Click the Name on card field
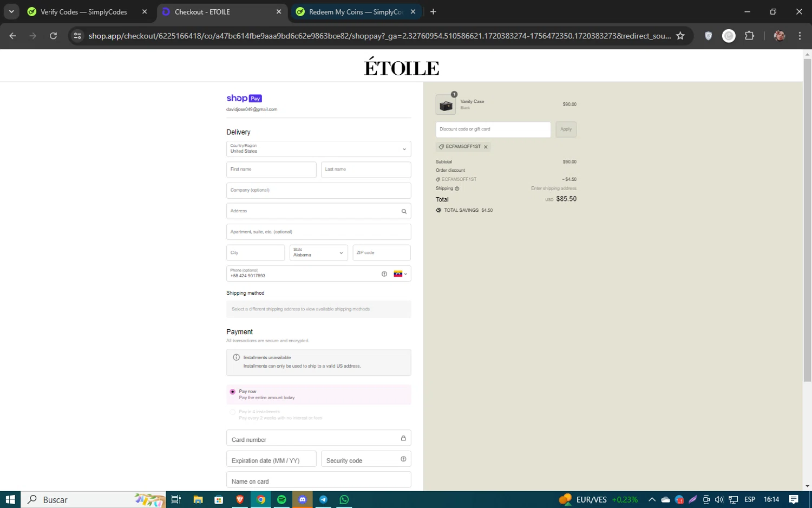 click(x=319, y=480)
